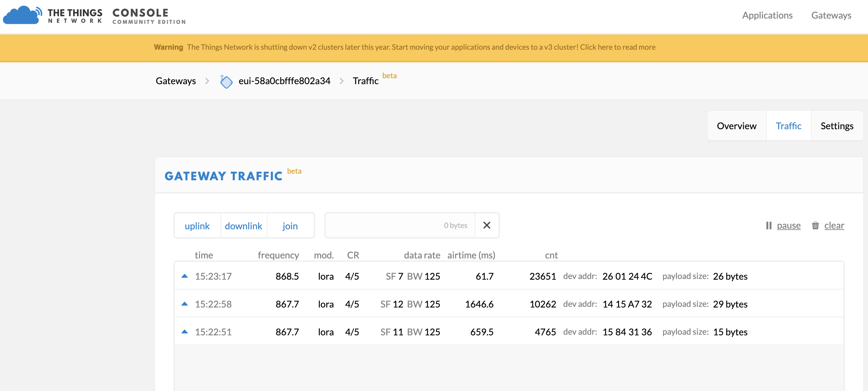Click The Things Network cloud logo
868x391 pixels.
(22, 15)
